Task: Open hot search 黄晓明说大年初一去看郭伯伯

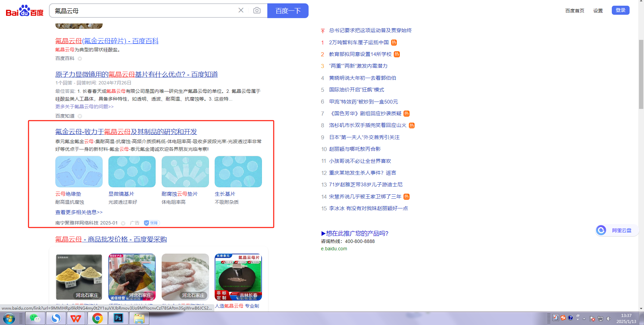Action: pos(363,78)
